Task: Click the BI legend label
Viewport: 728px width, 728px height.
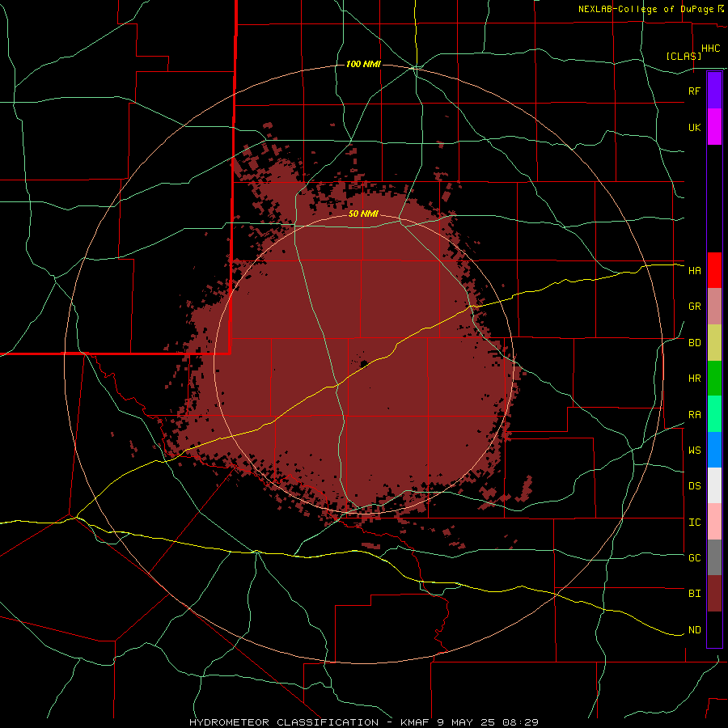Action: point(694,594)
